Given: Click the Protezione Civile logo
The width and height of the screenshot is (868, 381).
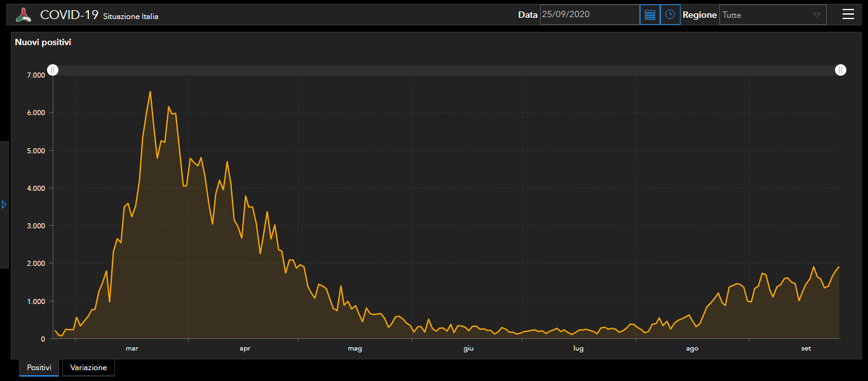Looking at the screenshot, I should (24, 15).
